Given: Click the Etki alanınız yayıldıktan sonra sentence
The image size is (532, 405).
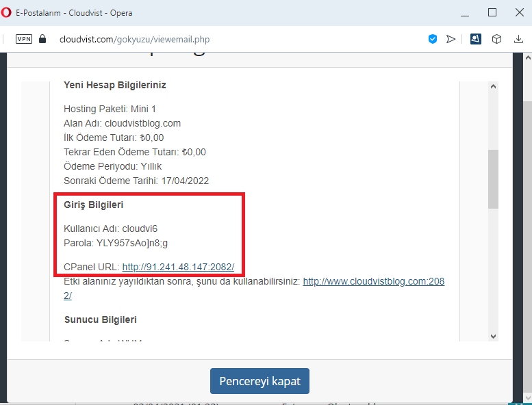Looking at the screenshot, I should click(x=182, y=282).
